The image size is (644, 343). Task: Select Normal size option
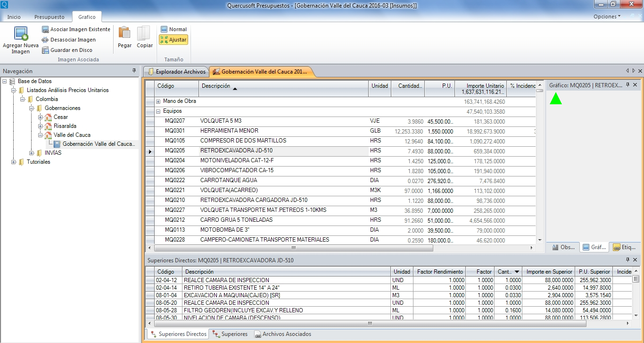[x=173, y=29]
